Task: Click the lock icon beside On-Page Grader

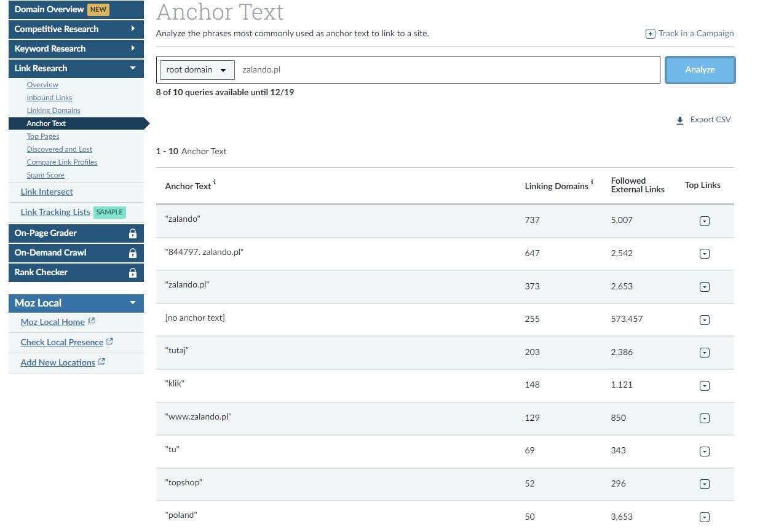Action: tap(132, 233)
